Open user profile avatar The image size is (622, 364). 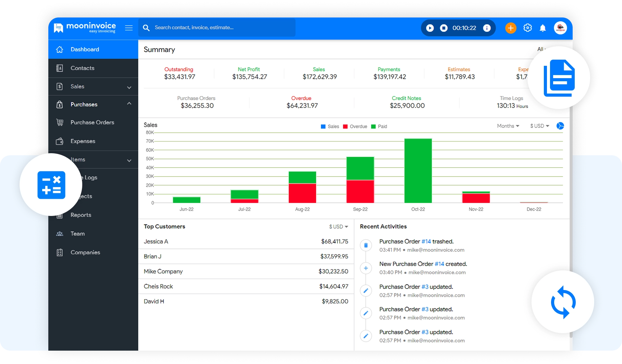[560, 28]
